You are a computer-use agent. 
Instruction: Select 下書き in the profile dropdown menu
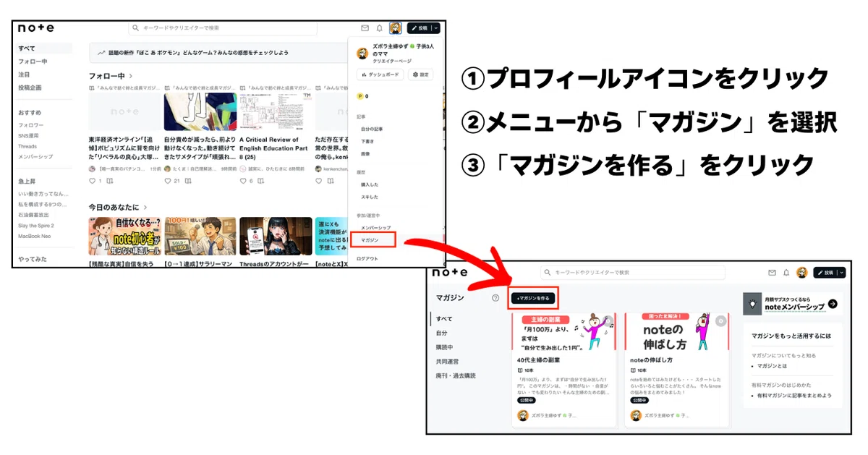(x=367, y=141)
